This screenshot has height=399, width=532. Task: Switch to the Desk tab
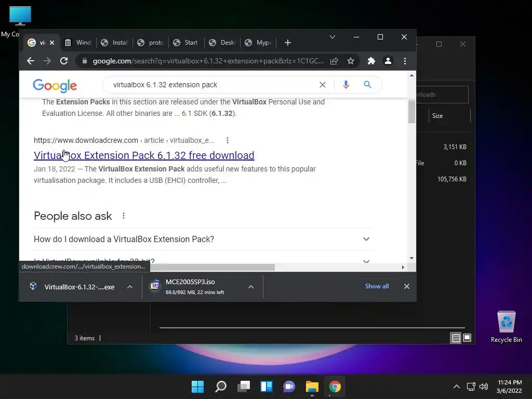tap(222, 43)
